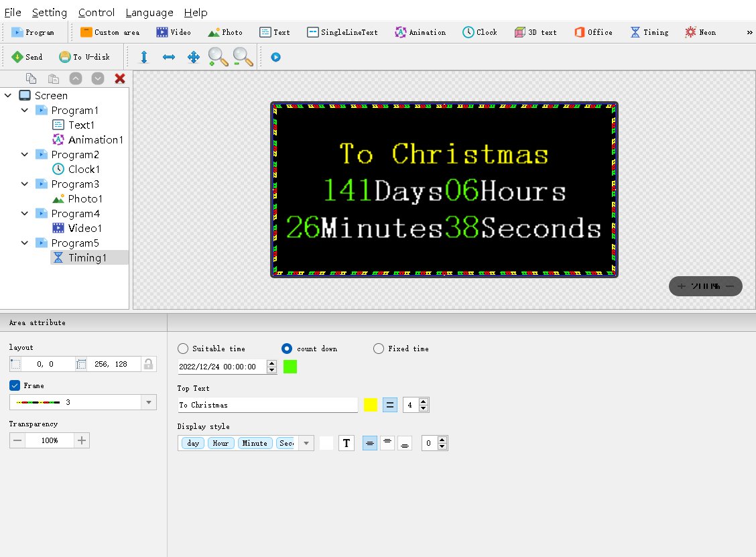Zoom out with the minus magnifier
This screenshot has height=557, width=756.
[243, 57]
